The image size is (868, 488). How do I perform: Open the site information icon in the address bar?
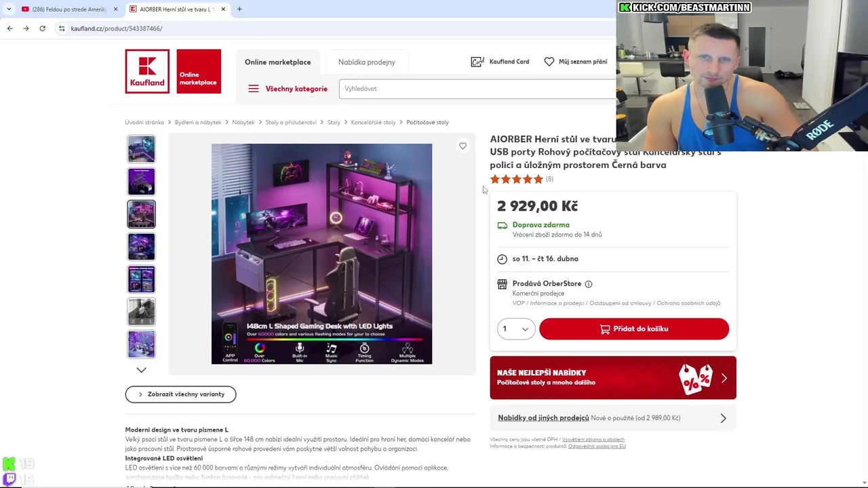coord(62,28)
